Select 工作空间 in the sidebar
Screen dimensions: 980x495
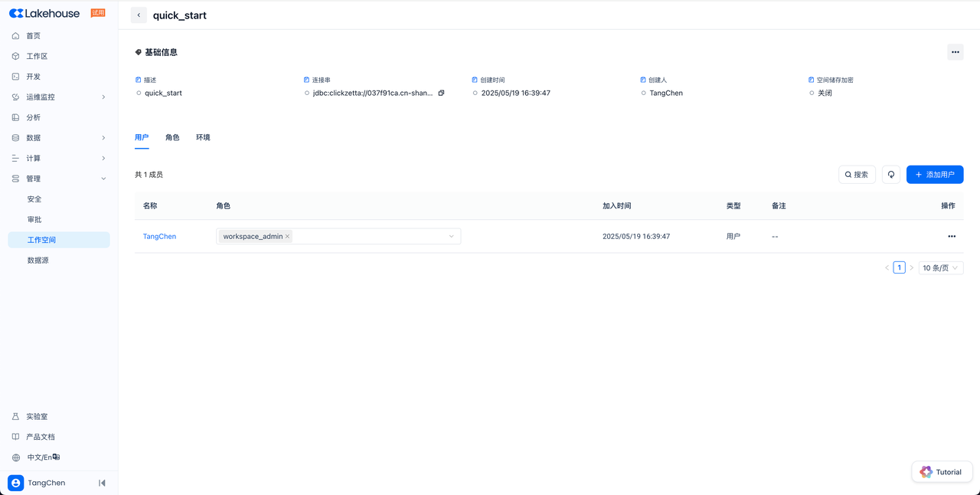[59, 240]
